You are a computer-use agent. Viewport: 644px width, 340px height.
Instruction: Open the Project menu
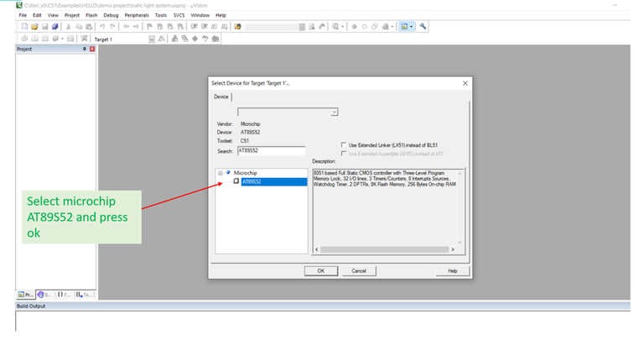pos(72,15)
